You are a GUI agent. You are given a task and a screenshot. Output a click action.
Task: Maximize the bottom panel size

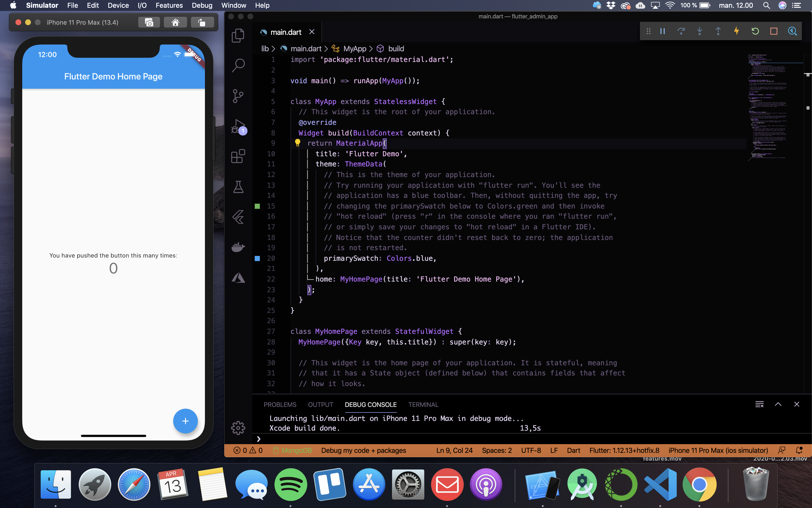tap(778, 404)
